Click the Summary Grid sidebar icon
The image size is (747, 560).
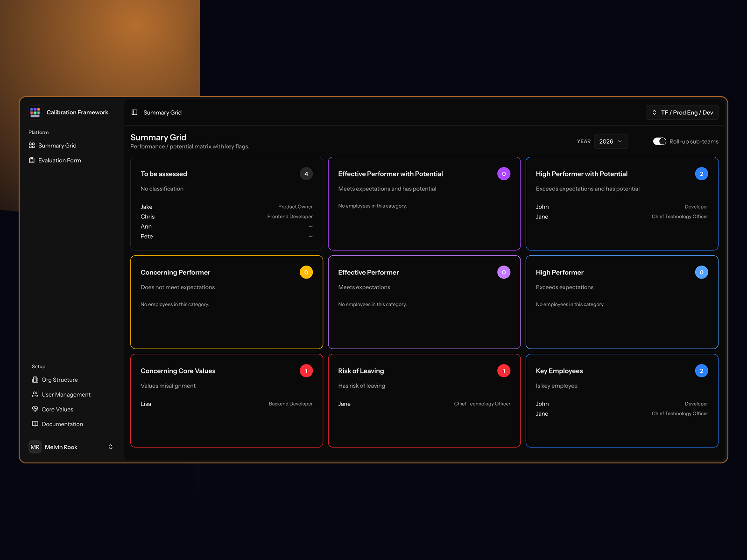(x=32, y=146)
